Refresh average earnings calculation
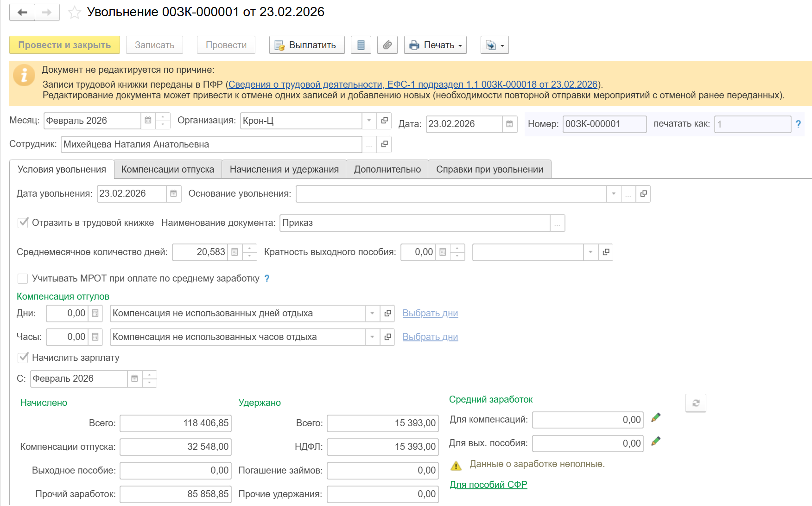The image size is (812, 506). (695, 403)
